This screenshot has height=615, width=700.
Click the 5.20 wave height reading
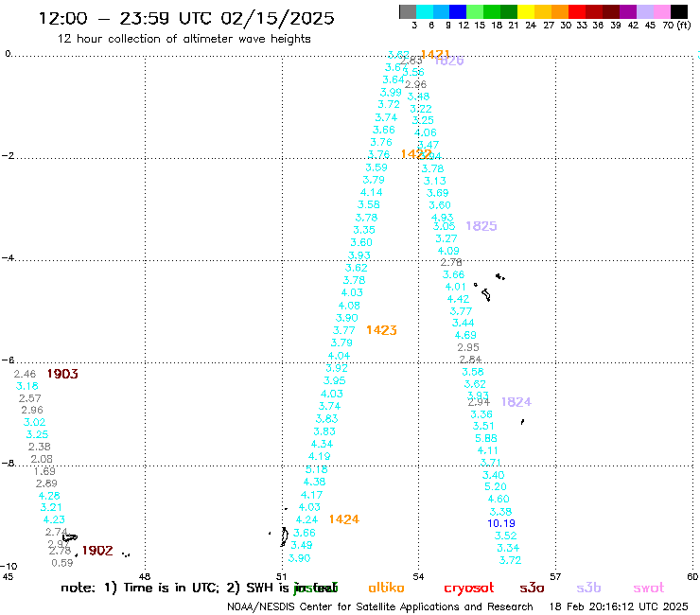click(x=496, y=486)
